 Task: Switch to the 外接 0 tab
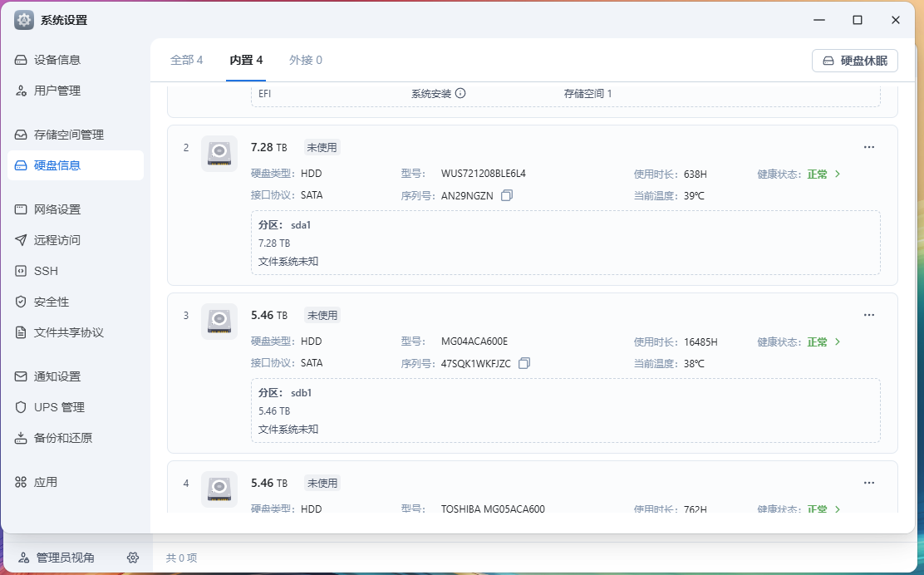click(305, 60)
